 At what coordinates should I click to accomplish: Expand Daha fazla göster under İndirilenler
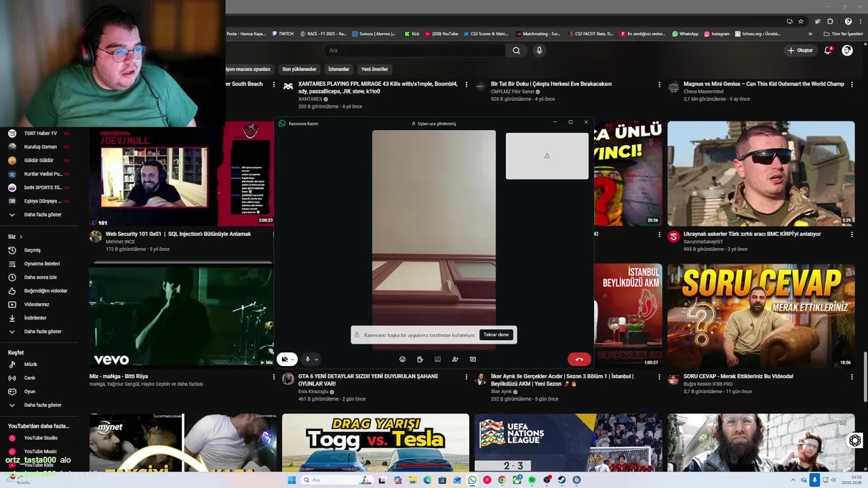pyautogui.click(x=44, y=331)
